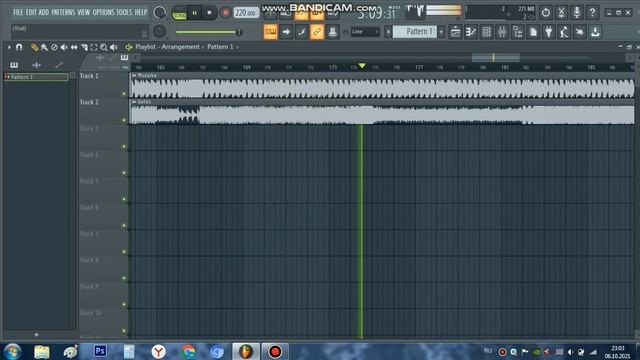Screen dimensions: 640x360
Task: Click the green song position slider
Action: tap(209, 32)
